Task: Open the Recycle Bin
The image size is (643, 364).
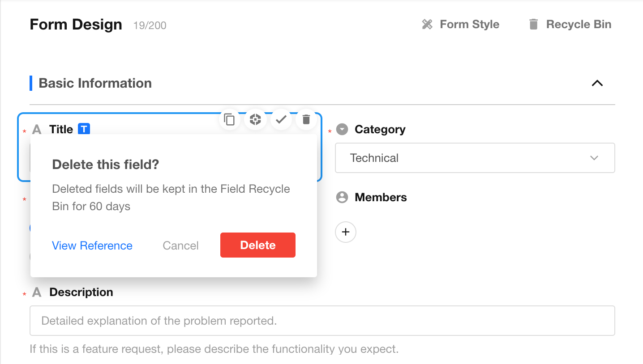Action: click(x=570, y=24)
